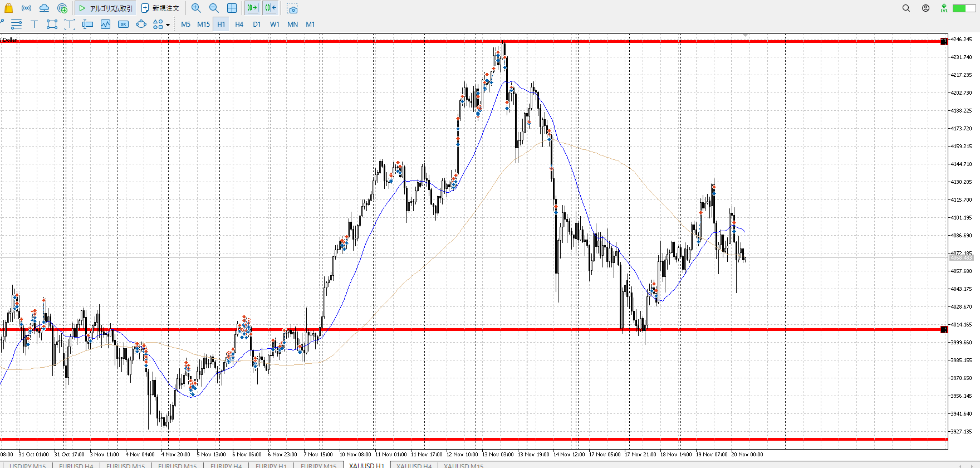
Task: Zoom in on the chart
Action: 196,8
